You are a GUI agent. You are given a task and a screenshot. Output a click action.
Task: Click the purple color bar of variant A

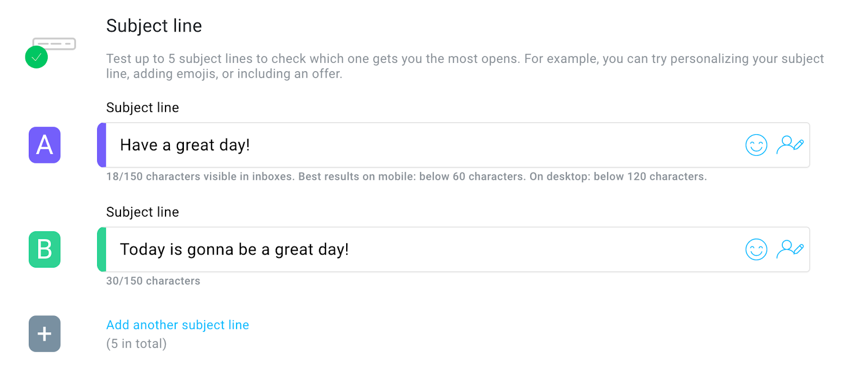click(x=101, y=145)
